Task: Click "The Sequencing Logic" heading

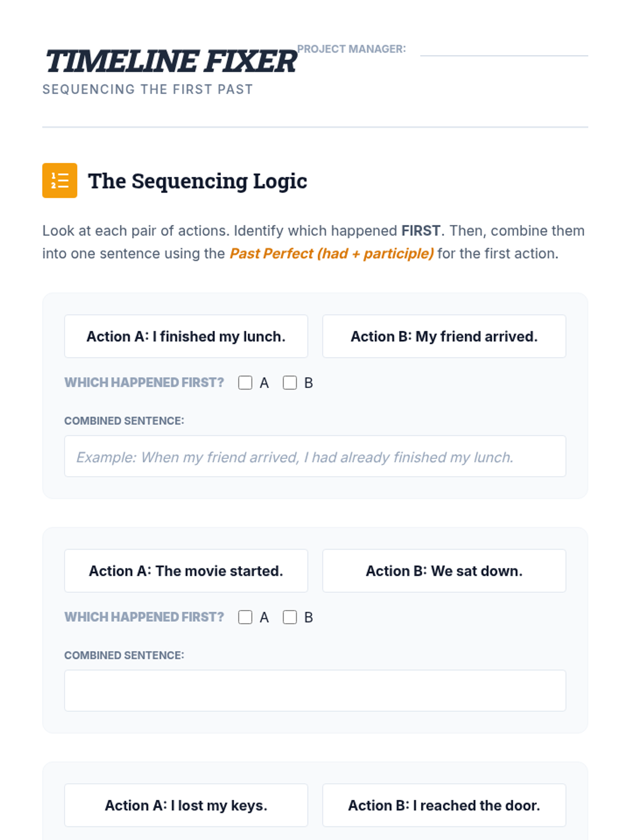Action: click(x=197, y=181)
